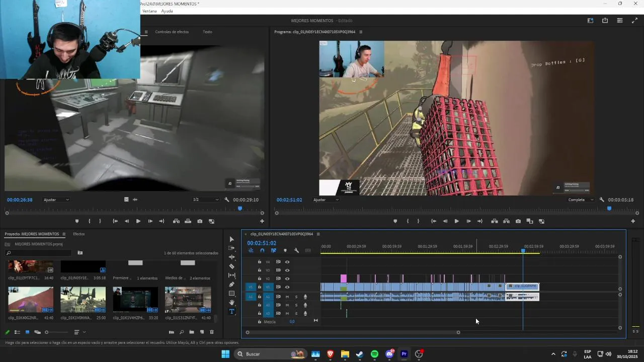Switch Project panel to freeform view

[x=37, y=332]
